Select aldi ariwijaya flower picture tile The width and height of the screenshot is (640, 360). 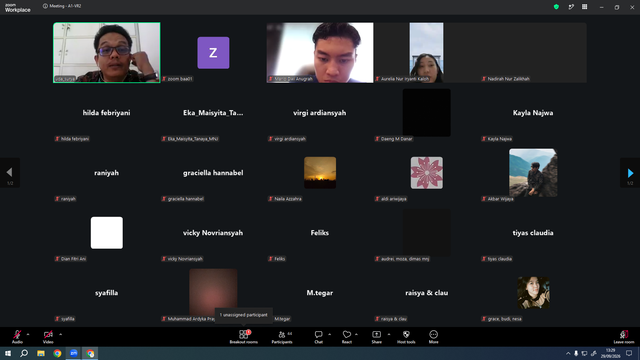click(427, 173)
